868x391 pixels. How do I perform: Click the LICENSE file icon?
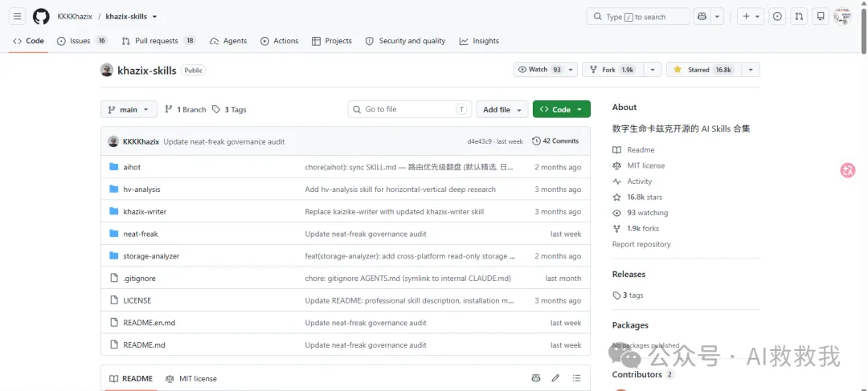(114, 300)
